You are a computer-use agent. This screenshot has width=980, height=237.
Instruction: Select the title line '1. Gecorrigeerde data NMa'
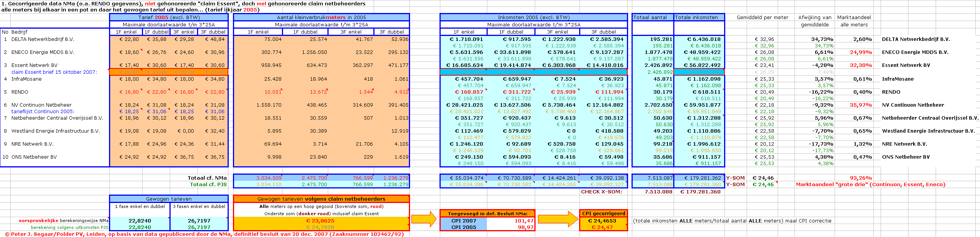[x=183, y=3]
